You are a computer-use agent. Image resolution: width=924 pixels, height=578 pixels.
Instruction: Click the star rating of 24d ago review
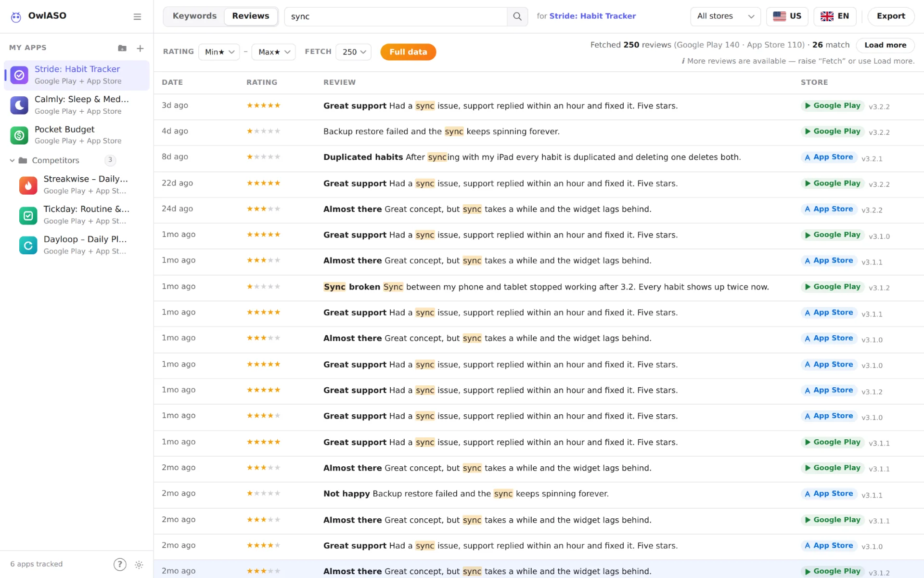pos(263,209)
